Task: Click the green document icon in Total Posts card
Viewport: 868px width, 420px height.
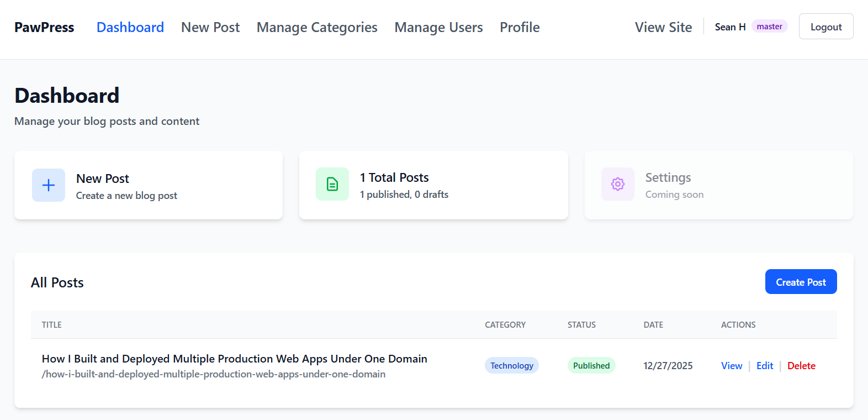Action: point(332,184)
